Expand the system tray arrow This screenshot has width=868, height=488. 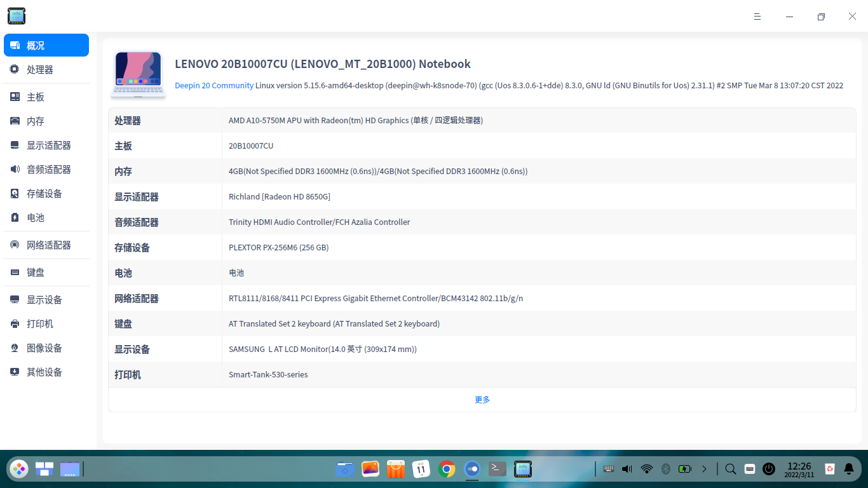[704, 469]
